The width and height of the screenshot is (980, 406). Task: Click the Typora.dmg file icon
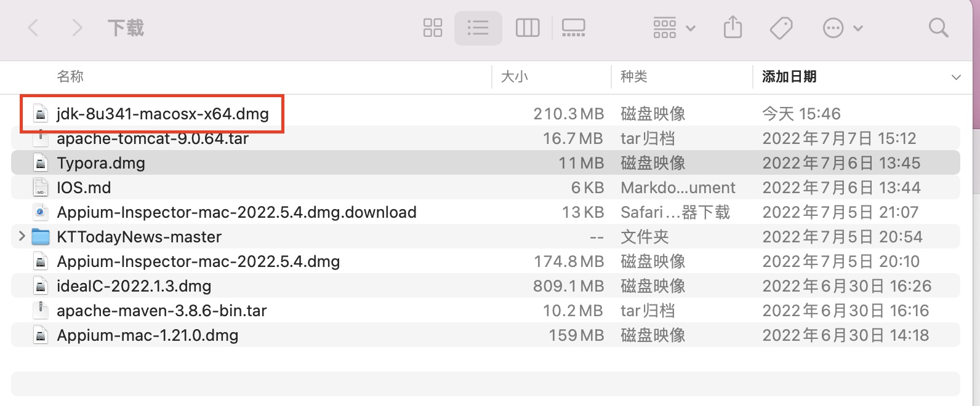coord(41,163)
